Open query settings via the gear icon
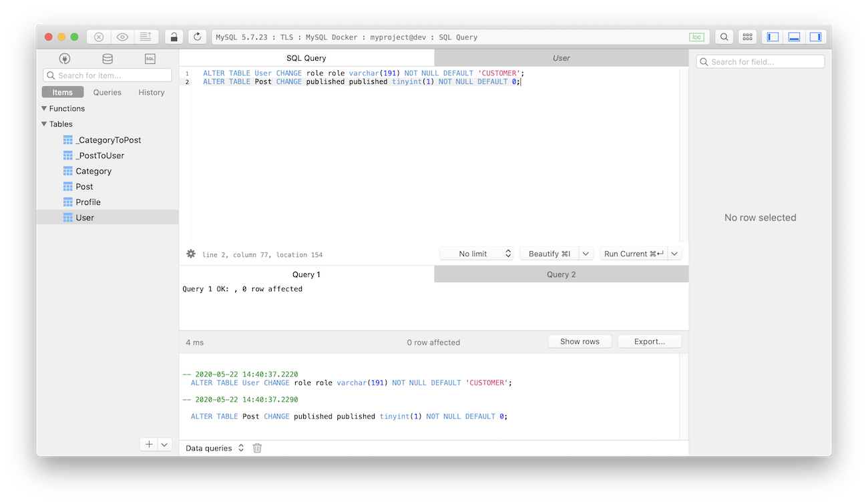Screen dimensions: 868x504 point(190,254)
